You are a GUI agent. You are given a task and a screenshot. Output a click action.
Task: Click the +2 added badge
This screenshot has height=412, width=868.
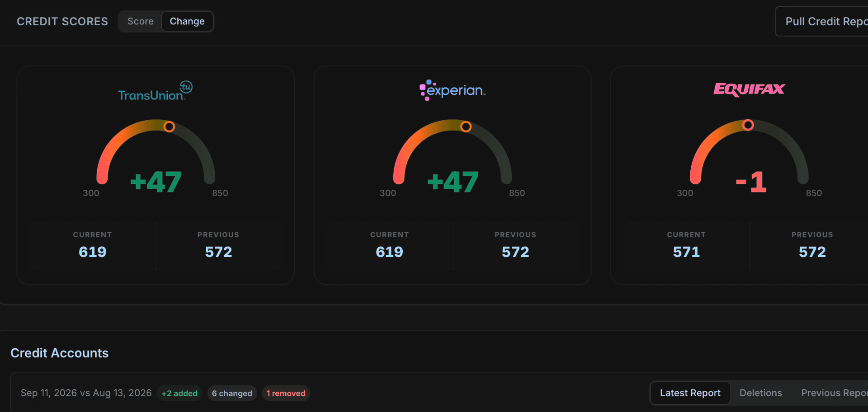tap(179, 393)
